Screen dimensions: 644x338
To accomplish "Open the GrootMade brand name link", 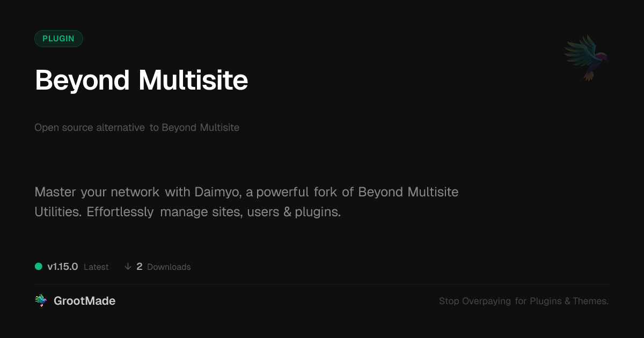I will (x=84, y=301).
